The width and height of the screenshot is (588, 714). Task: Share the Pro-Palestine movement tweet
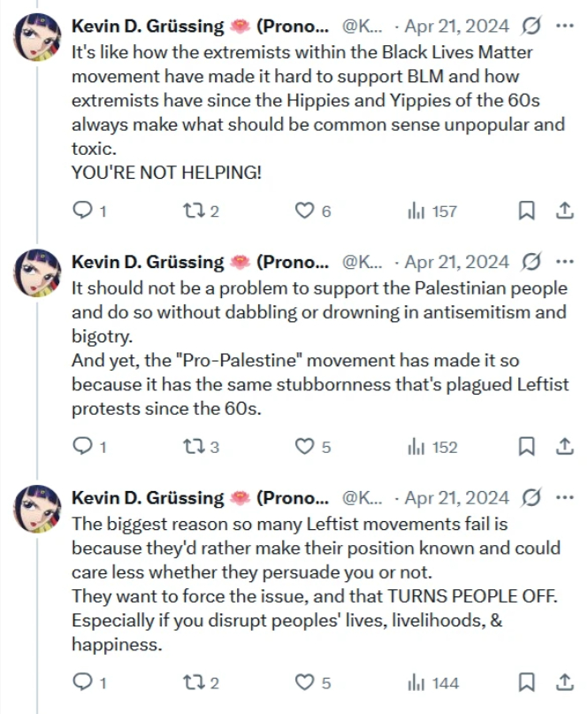tap(563, 447)
